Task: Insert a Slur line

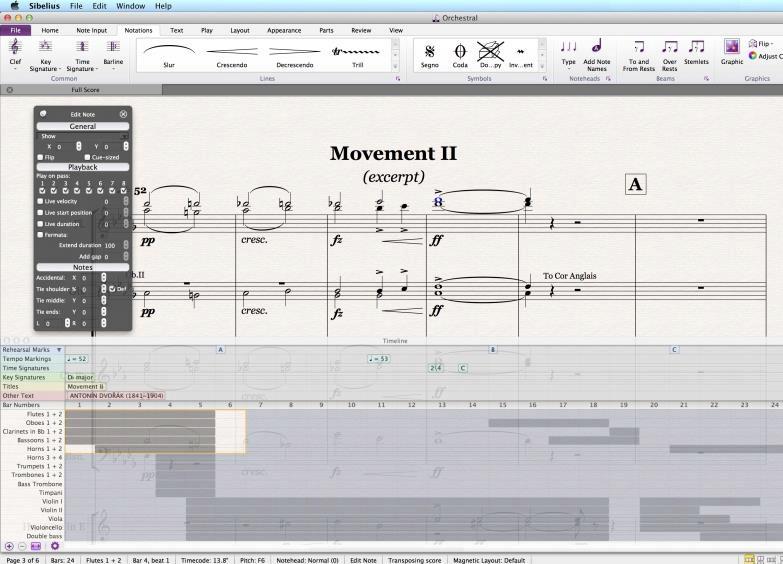Action: (x=169, y=55)
